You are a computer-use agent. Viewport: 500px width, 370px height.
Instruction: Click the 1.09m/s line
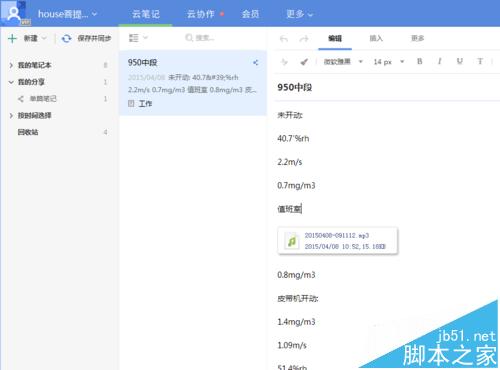(292, 345)
